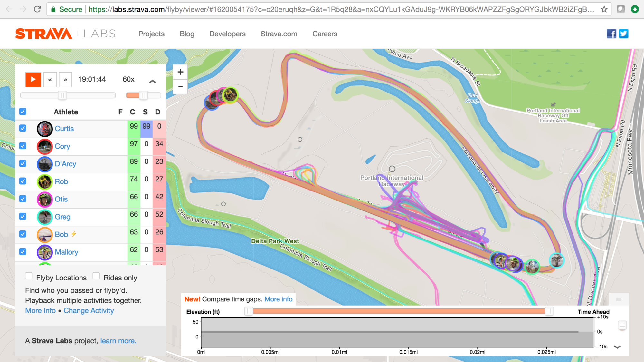Click the learn more link
The width and height of the screenshot is (644, 362).
click(118, 341)
